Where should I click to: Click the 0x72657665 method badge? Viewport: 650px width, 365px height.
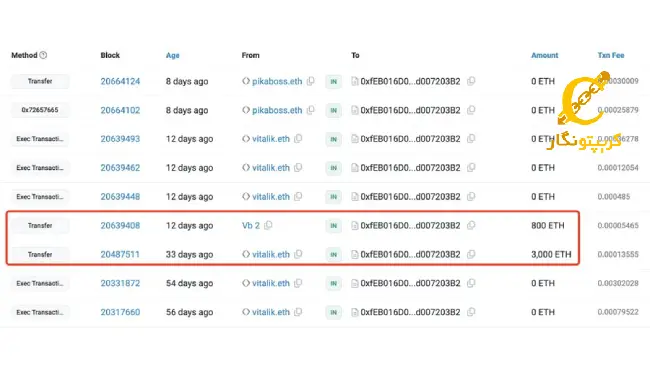point(40,110)
